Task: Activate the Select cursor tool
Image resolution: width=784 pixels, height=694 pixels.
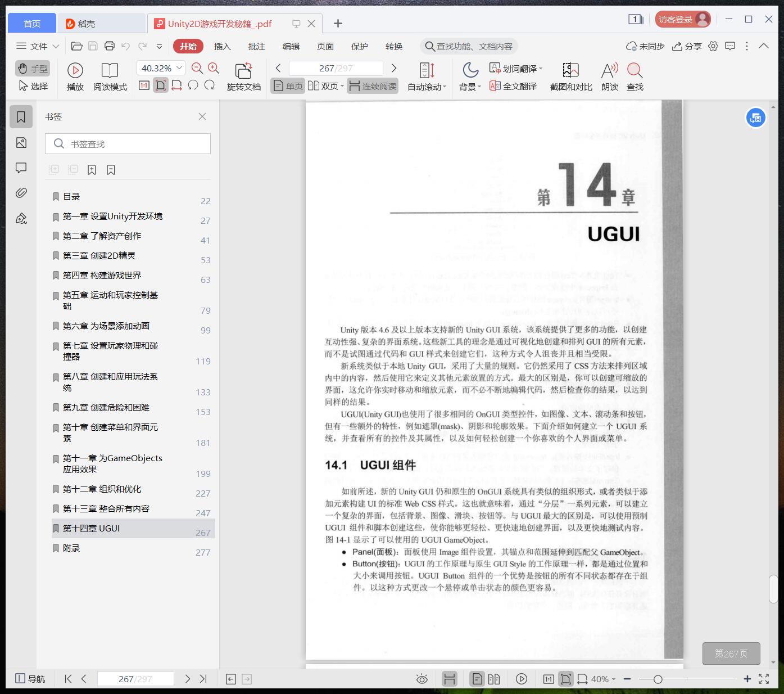Action: [33, 86]
